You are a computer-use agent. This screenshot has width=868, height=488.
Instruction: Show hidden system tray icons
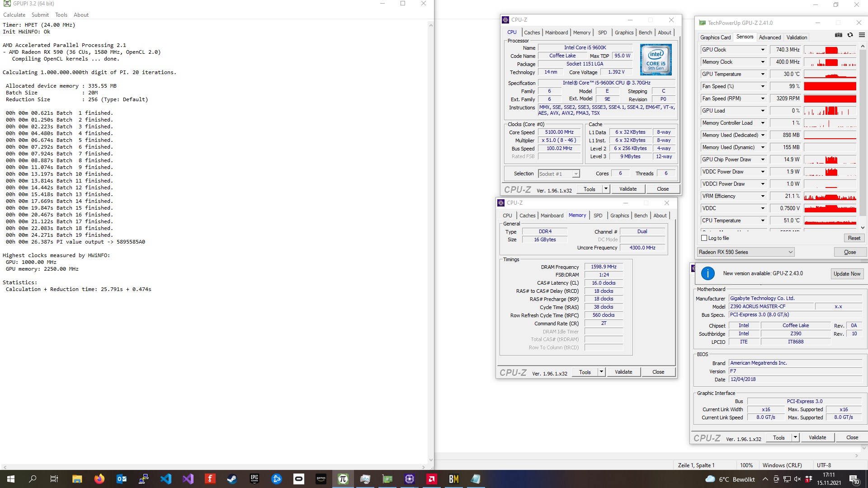pos(765,479)
